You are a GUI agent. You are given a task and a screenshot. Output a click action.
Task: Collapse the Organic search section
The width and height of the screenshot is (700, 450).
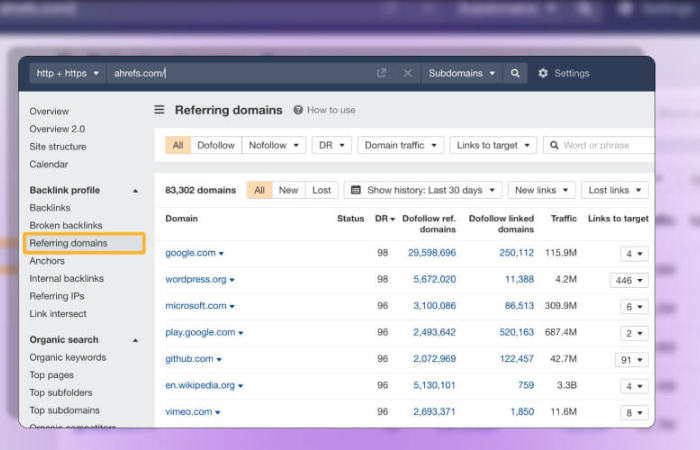135,340
